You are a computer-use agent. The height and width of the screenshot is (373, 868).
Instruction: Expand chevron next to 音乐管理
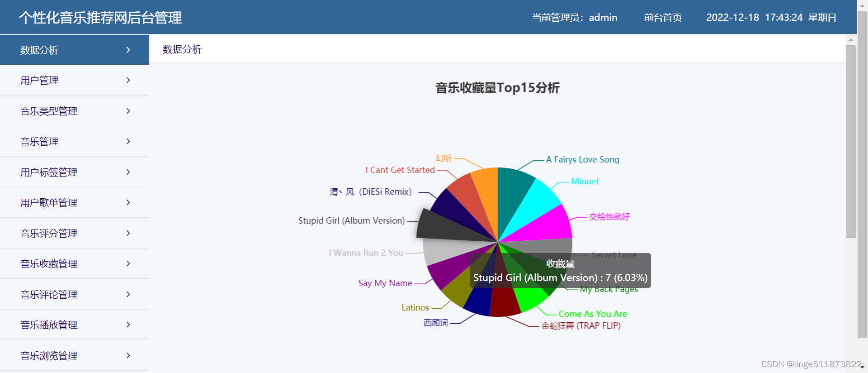tap(128, 141)
